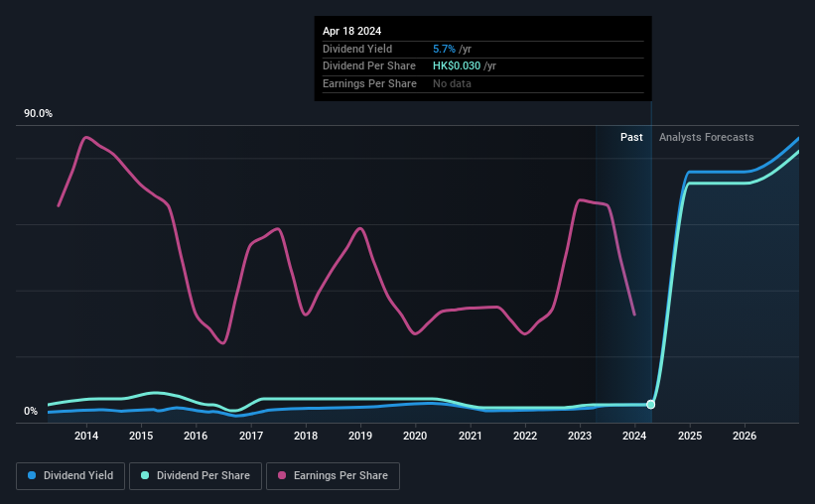Screen dimensions: 815x504
Task: Select the 2014 x-axis label
Action: tap(86, 436)
